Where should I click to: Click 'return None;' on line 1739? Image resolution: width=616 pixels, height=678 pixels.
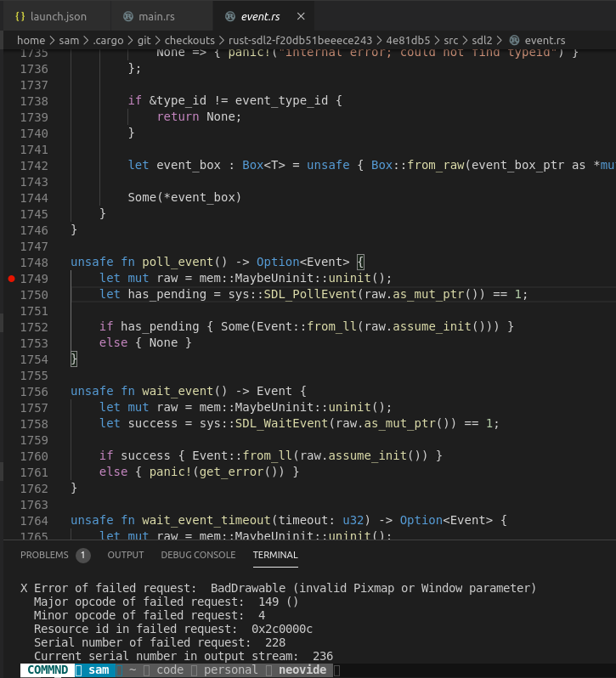click(200, 116)
